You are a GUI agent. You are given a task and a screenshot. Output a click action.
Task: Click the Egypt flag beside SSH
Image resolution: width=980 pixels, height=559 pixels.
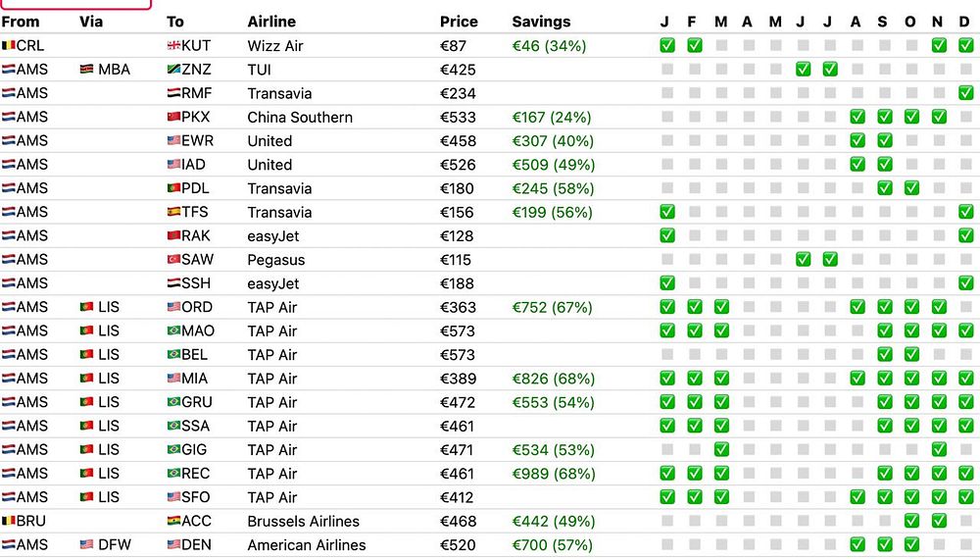pos(173,284)
